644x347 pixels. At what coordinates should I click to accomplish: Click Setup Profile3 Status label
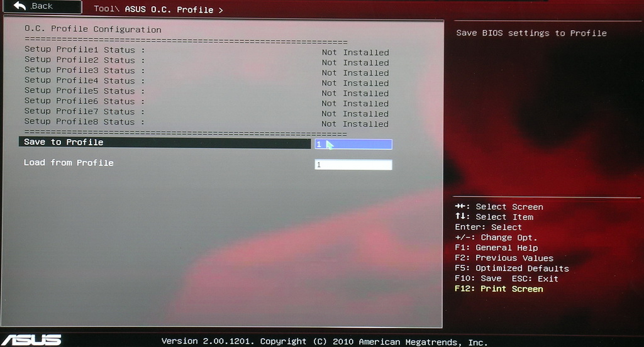click(85, 70)
